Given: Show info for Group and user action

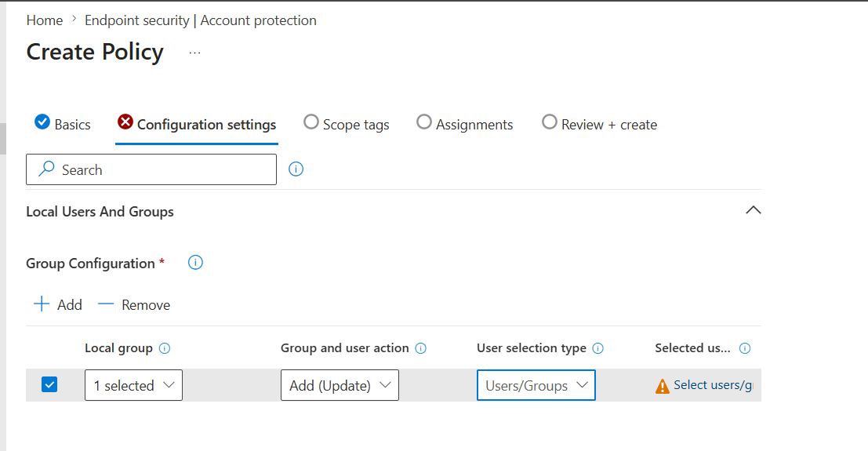Looking at the screenshot, I should click(421, 348).
